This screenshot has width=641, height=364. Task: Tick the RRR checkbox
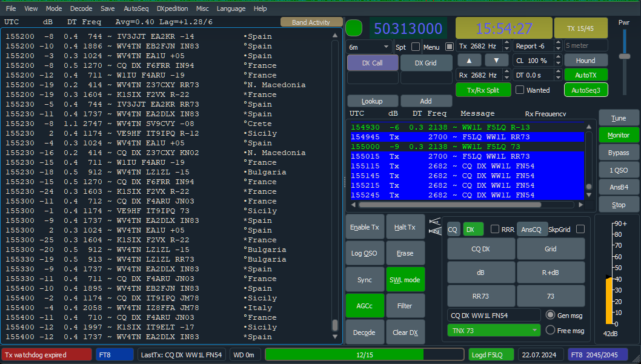point(494,229)
